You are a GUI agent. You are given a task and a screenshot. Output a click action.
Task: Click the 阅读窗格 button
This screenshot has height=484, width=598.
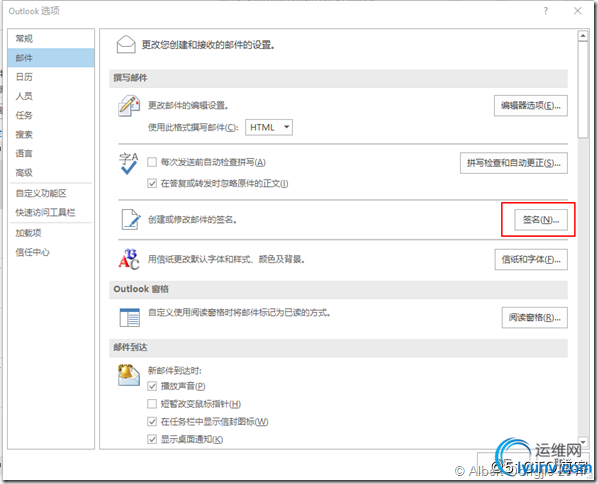534,317
